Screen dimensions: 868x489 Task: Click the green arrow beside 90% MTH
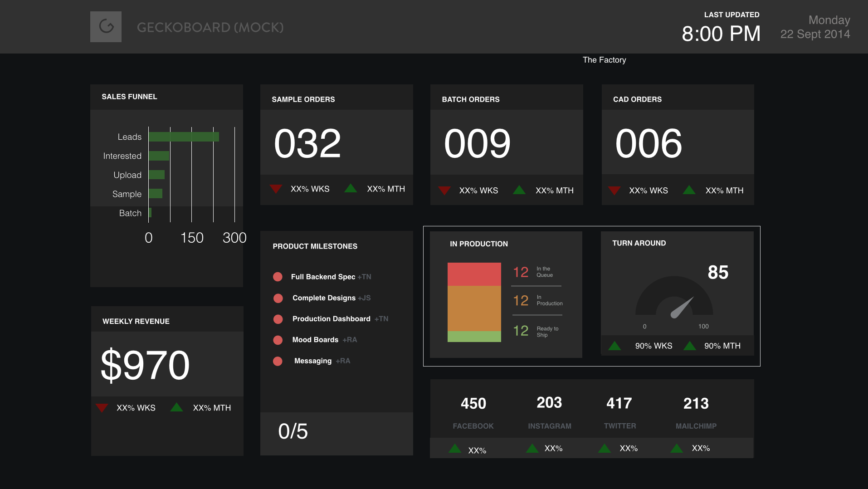[x=690, y=346]
